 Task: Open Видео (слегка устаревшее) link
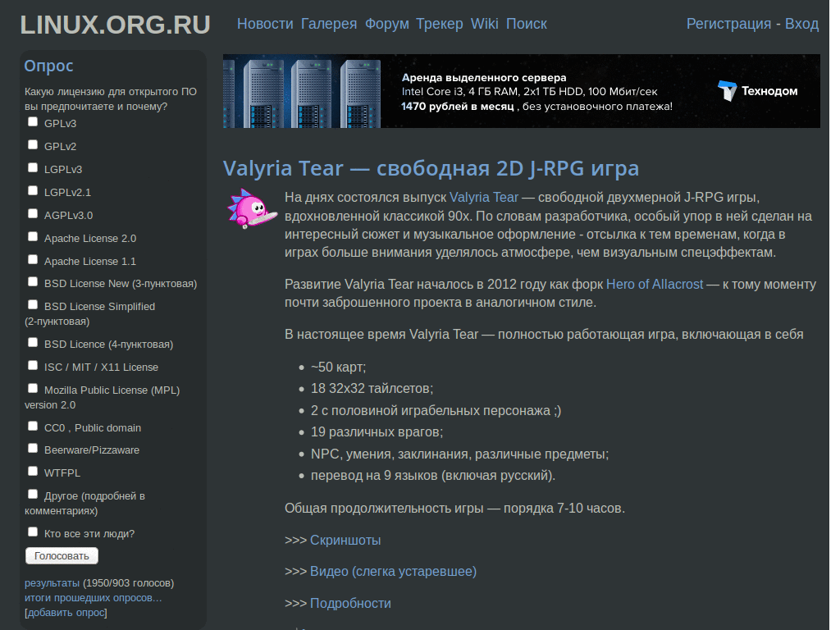pyautogui.click(x=393, y=572)
